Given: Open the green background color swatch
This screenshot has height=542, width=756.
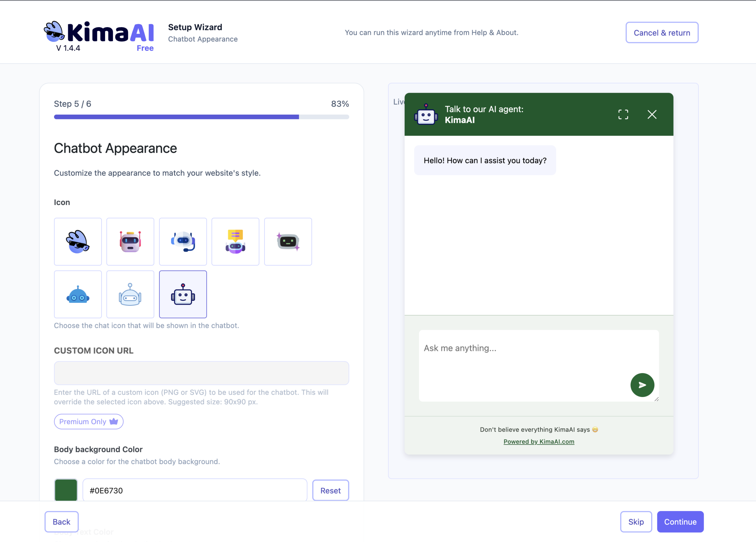Looking at the screenshot, I should 66,490.
